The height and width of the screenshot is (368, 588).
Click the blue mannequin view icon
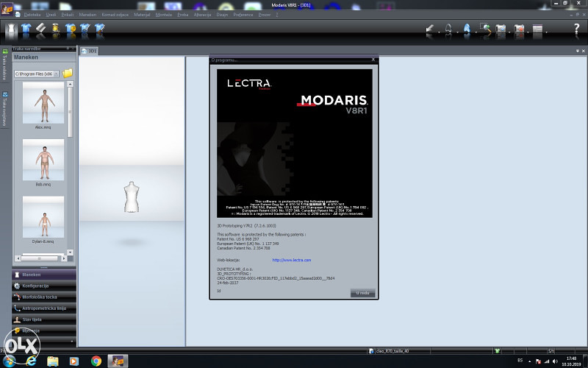467,30
